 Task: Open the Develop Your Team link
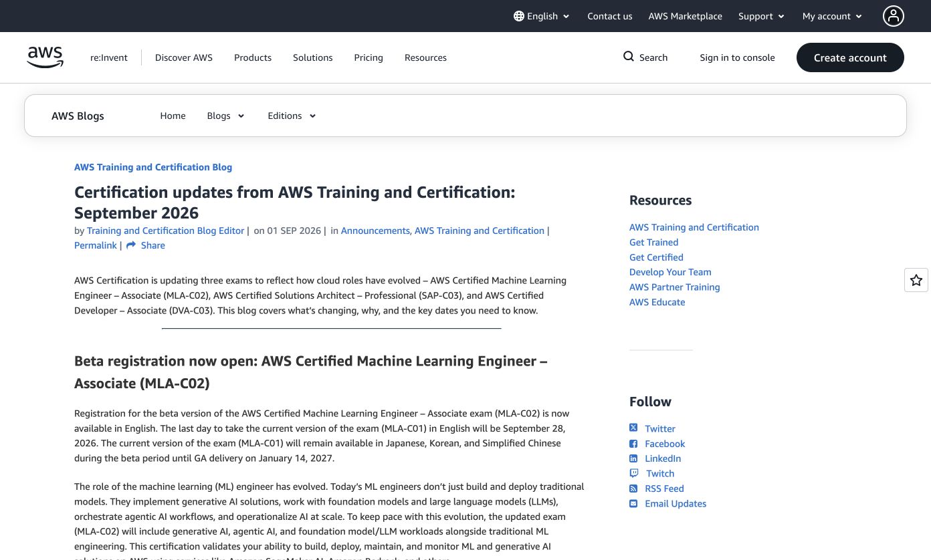pos(670,272)
